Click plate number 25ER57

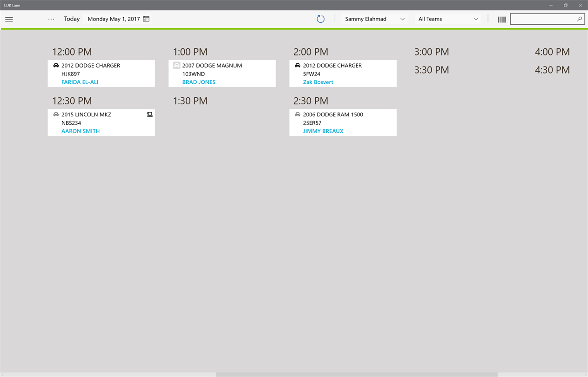312,123
